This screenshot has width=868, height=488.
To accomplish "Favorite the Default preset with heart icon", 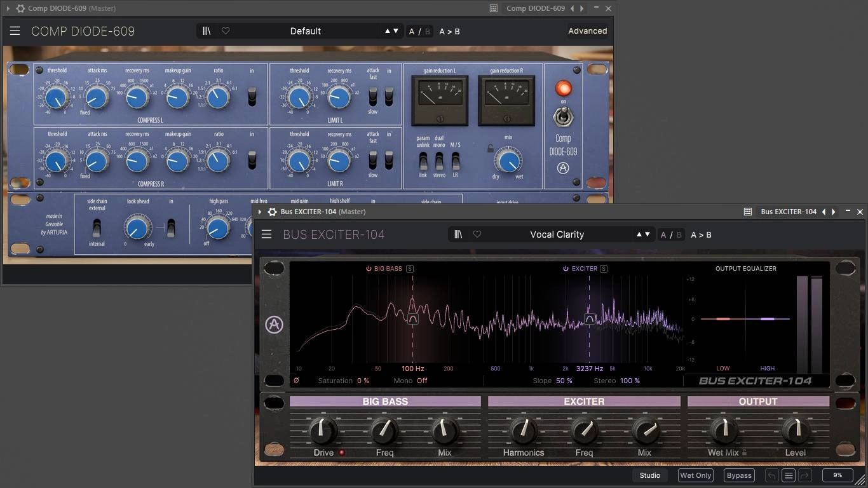I will click(x=226, y=30).
